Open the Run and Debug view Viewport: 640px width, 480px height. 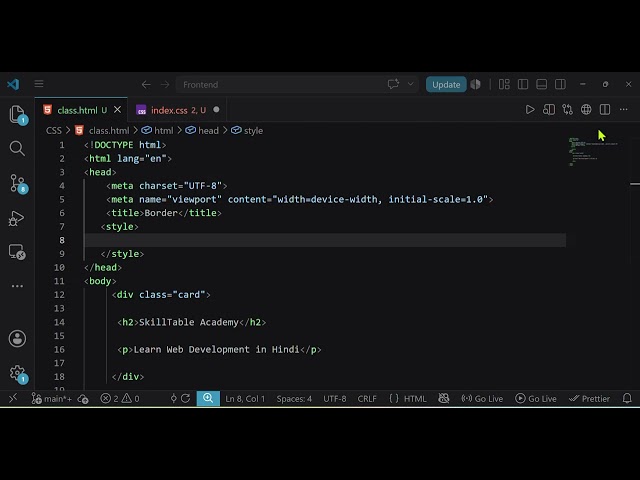[x=16, y=218]
